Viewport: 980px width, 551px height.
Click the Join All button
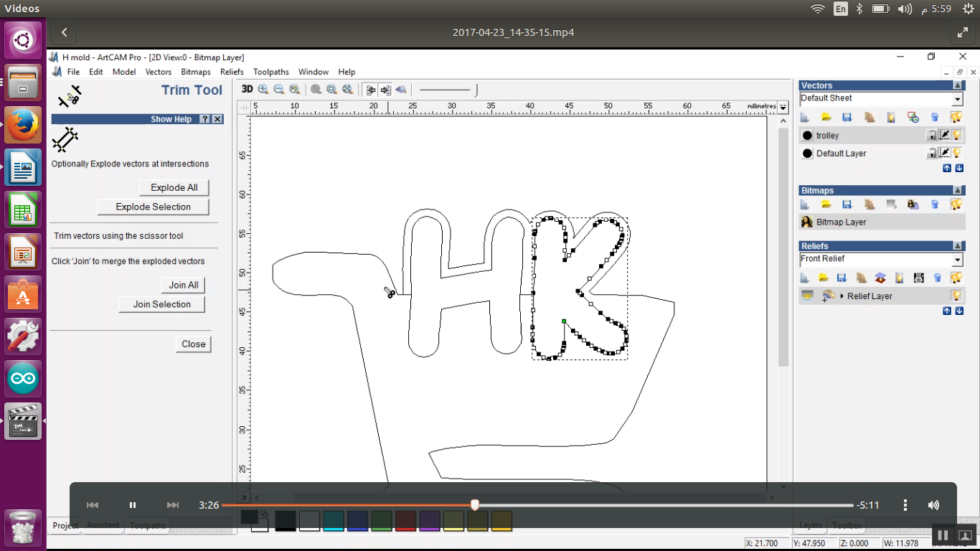tap(184, 285)
